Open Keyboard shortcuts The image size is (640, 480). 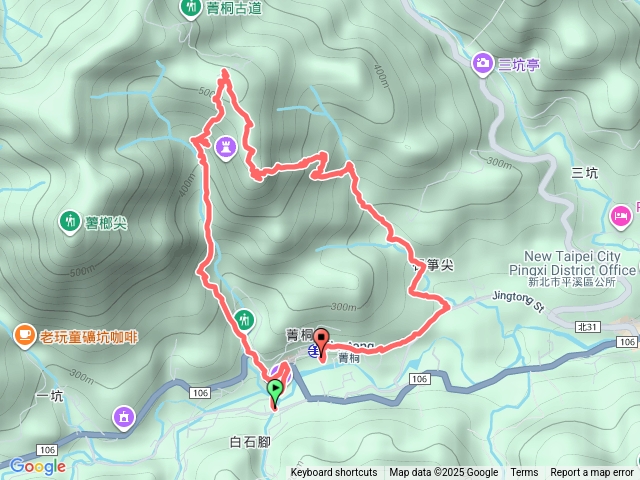pyautogui.click(x=333, y=473)
